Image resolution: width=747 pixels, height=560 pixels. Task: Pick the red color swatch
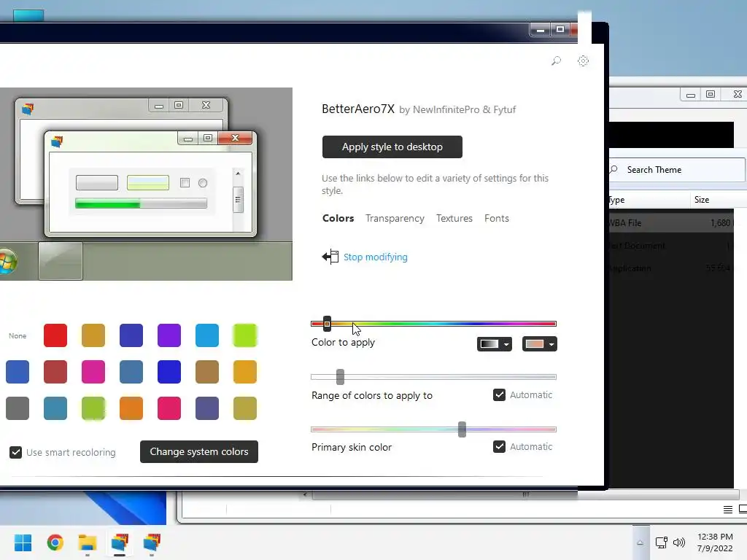pos(55,335)
